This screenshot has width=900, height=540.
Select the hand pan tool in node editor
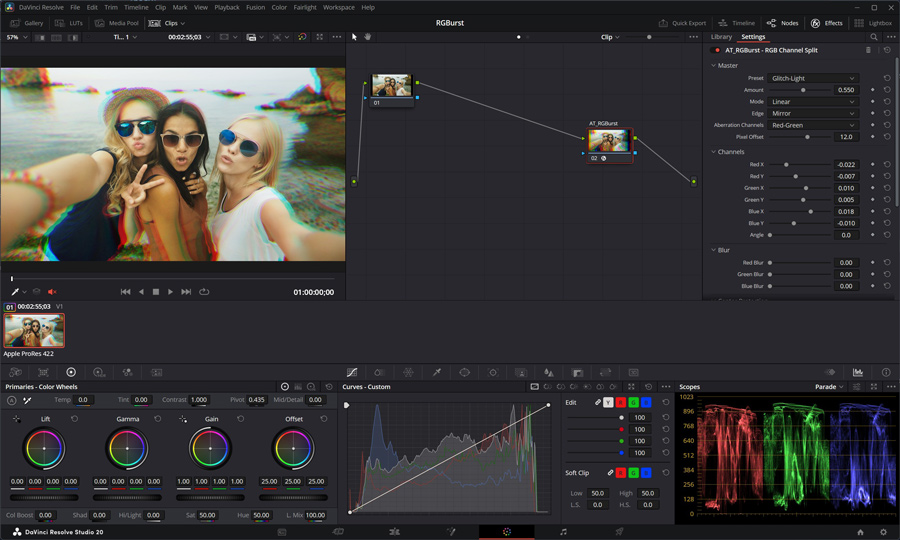click(368, 37)
